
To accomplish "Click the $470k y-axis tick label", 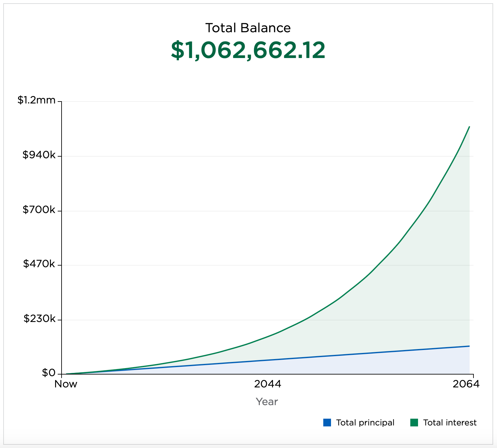I will [39, 264].
